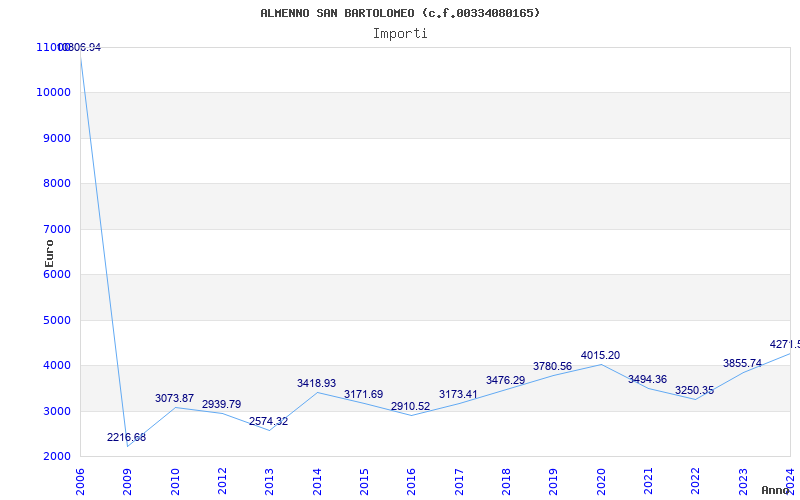Click the 8000 Euro axis value
The height and width of the screenshot is (500, 800).
click(56, 184)
